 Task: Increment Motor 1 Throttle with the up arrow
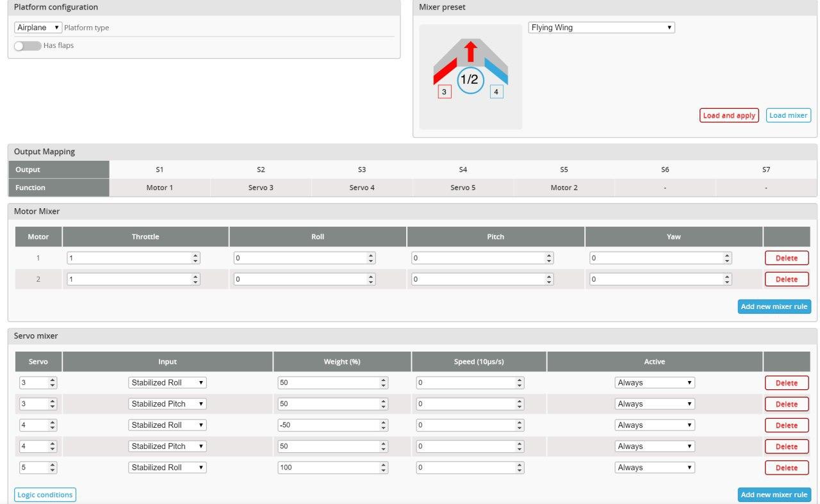click(195, 255)
